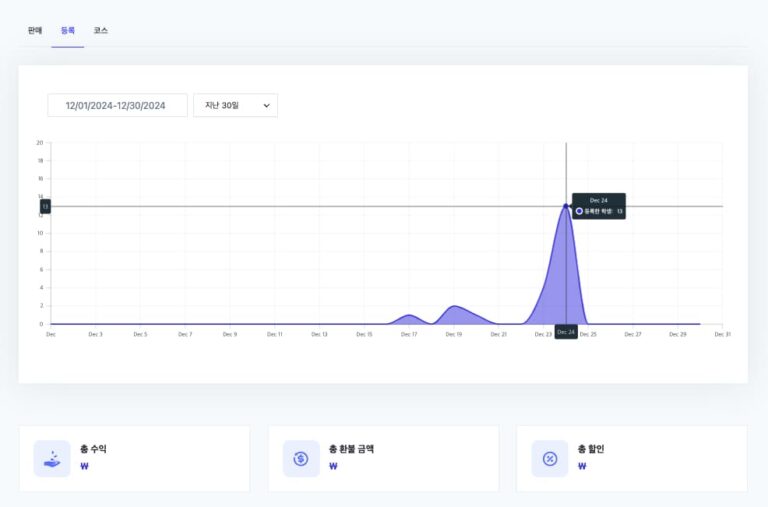Click the hand-with-coins icon for 총 수익
This screenshot has width=768, height=507.
tap(52, 458)
